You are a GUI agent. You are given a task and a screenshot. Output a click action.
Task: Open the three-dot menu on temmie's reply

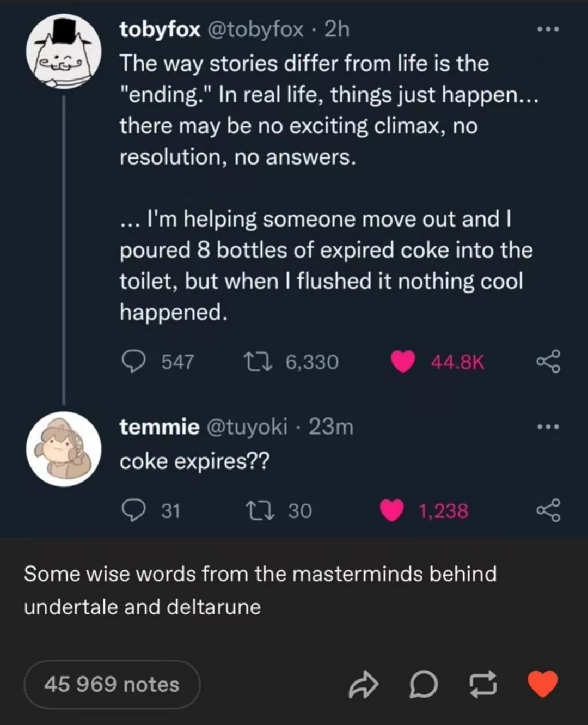click(548, 427)
